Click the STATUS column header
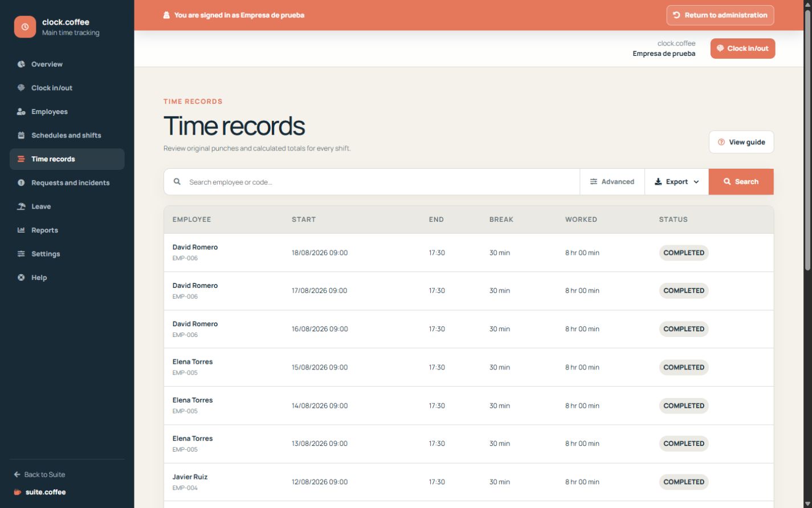This screenshot has height=508, width=812. pyautogui.click(x=674, y=220)
